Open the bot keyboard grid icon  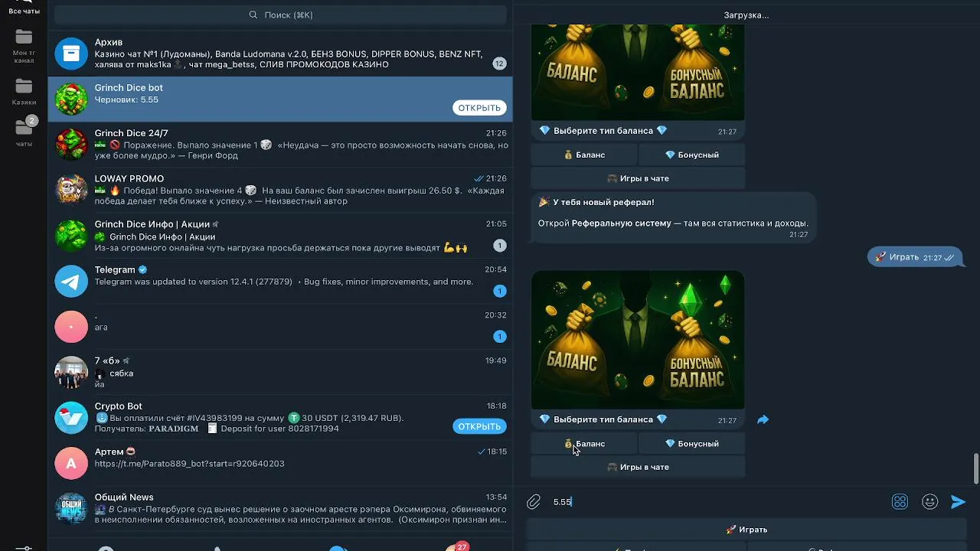(x=900, y=502)
